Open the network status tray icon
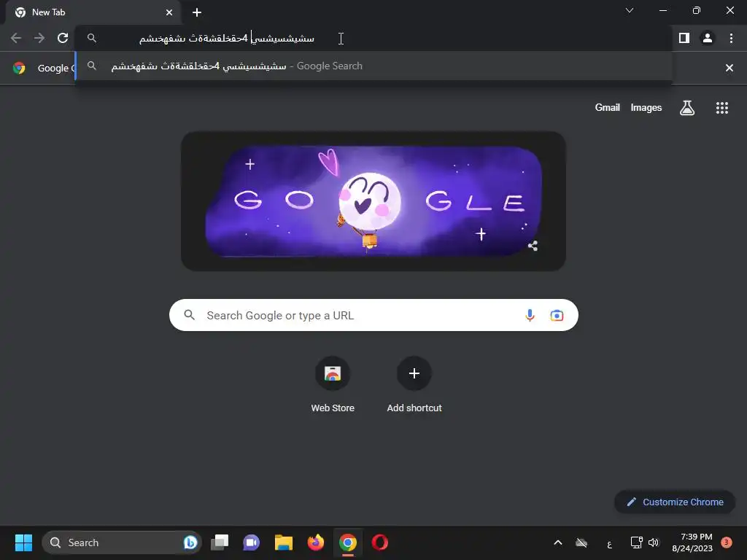 click(636, 542)
